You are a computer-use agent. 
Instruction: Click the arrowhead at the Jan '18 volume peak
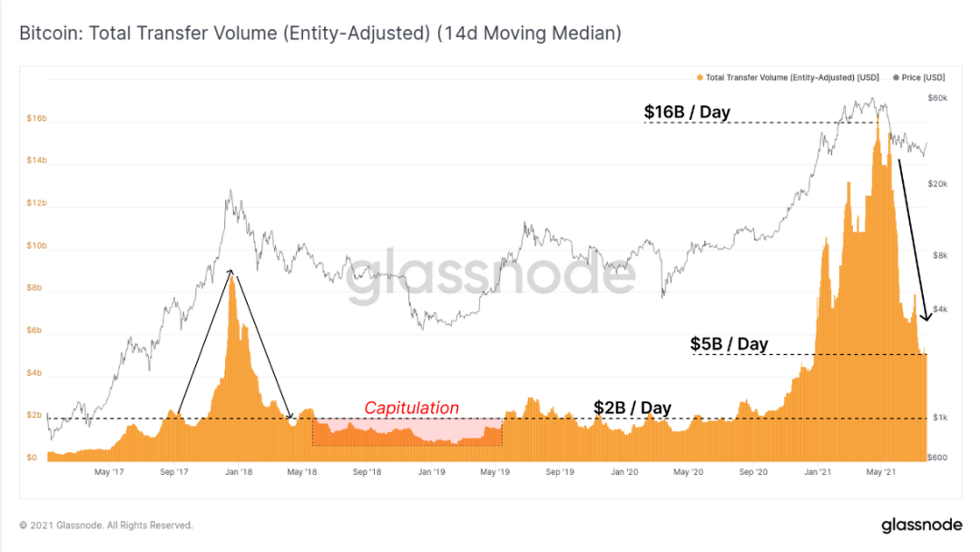pyautogui.click(x=231, y=272)
